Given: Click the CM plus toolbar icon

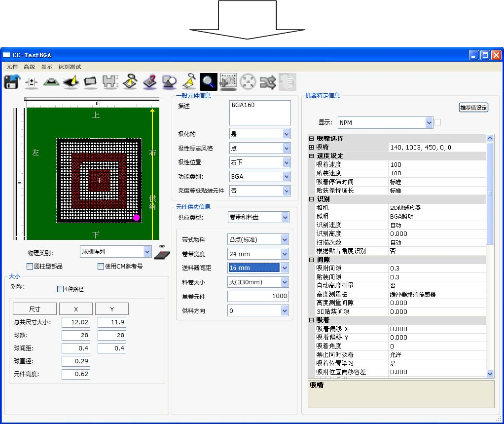Looking at the screenshot, I should [228, 82].
